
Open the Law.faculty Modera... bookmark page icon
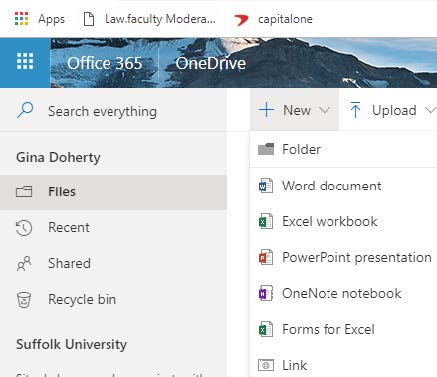coord(89,19)
